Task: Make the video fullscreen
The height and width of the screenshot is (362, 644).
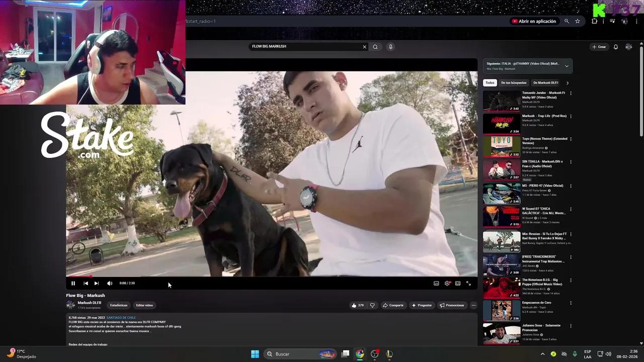Action: (468, 283)
